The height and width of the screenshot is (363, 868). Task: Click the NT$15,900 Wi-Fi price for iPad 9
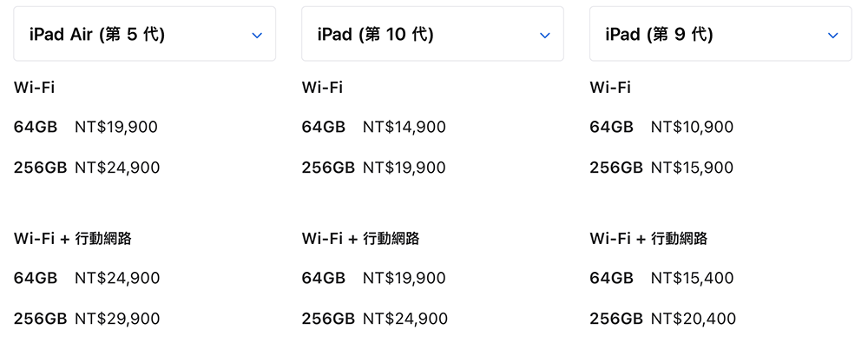(x=692, y=168)
